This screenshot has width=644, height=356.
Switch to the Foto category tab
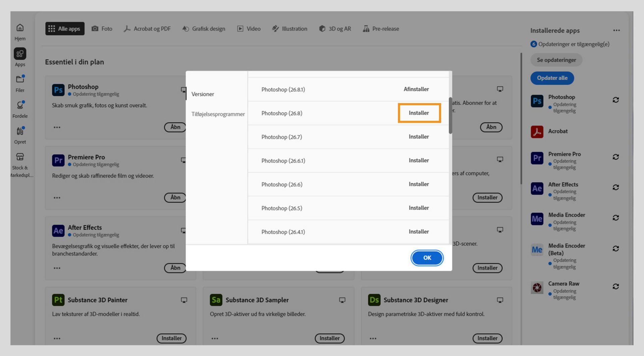(x=102, y=29)
